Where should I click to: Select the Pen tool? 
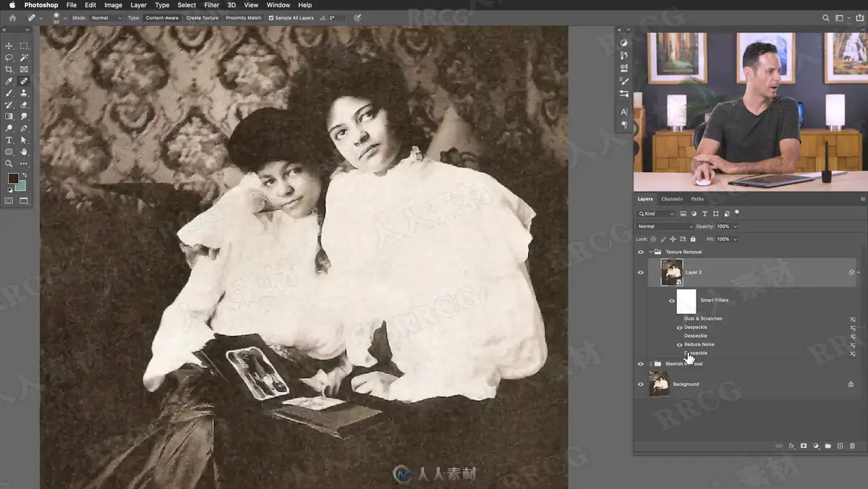tap(24, 127)
